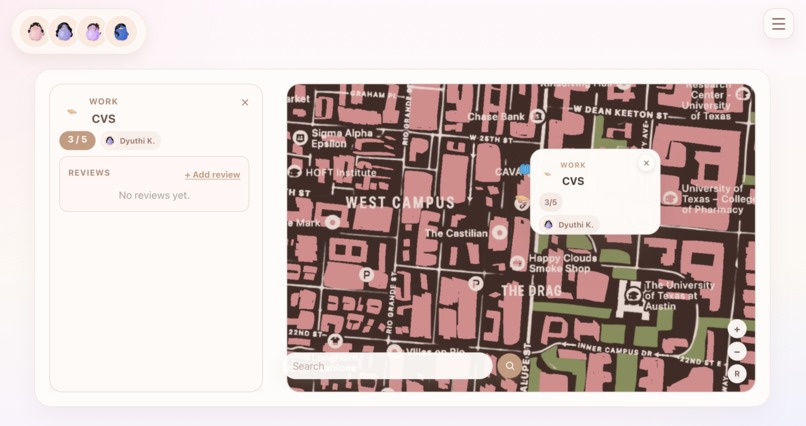This screenshot has width=806, height=426.
Task: Click the REVIEWS heading
Action: point(89,173)
